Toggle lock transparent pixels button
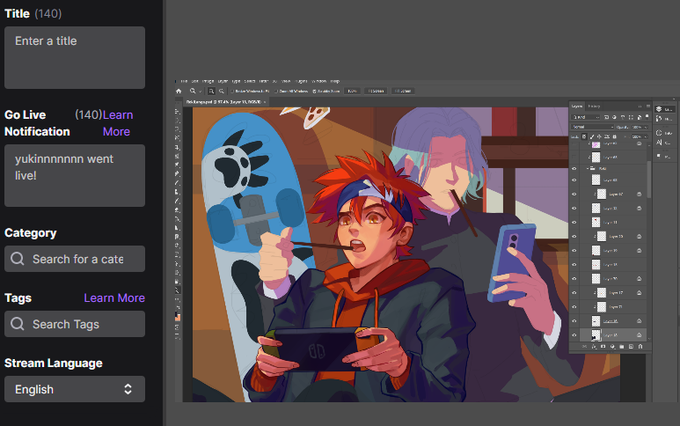The height and width of the screenshot is (426, 680). click(x=584, y=137)
